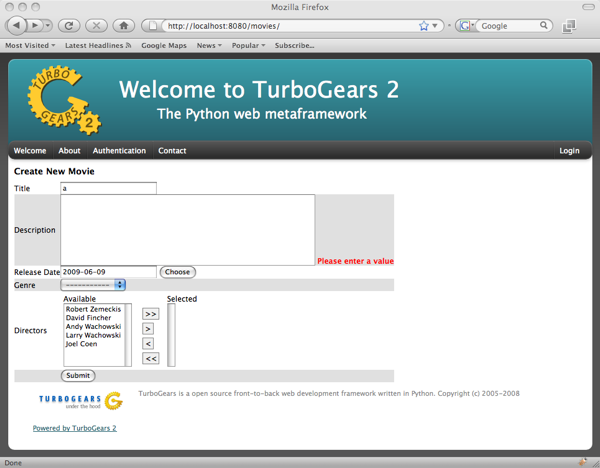
Task: Click the Available list scrollbar
Action: point(128,335)
